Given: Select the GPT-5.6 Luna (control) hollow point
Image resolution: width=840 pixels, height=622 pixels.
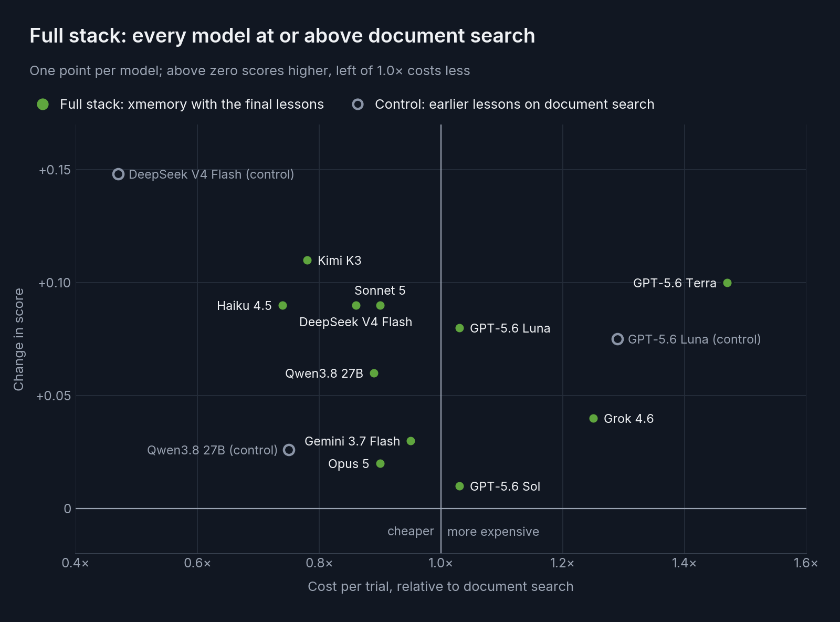Looking at the screenshot, I should (x=618, y=339).
